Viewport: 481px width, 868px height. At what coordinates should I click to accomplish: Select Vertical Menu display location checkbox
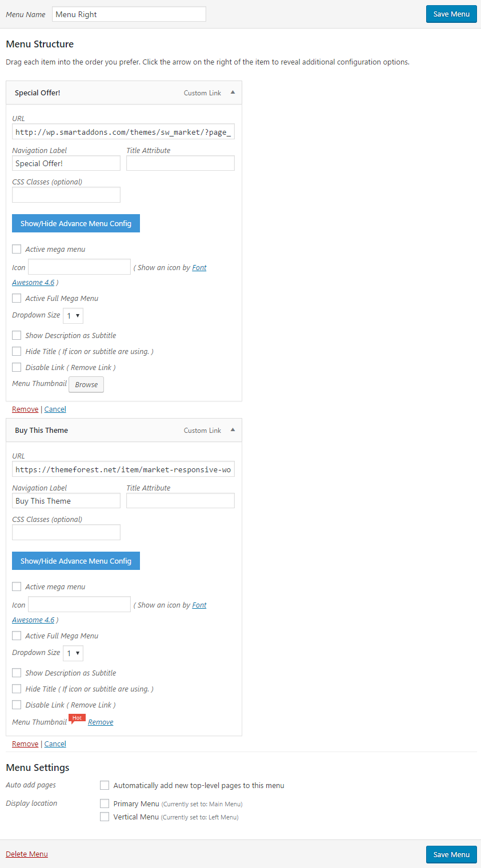pos(105,817)
